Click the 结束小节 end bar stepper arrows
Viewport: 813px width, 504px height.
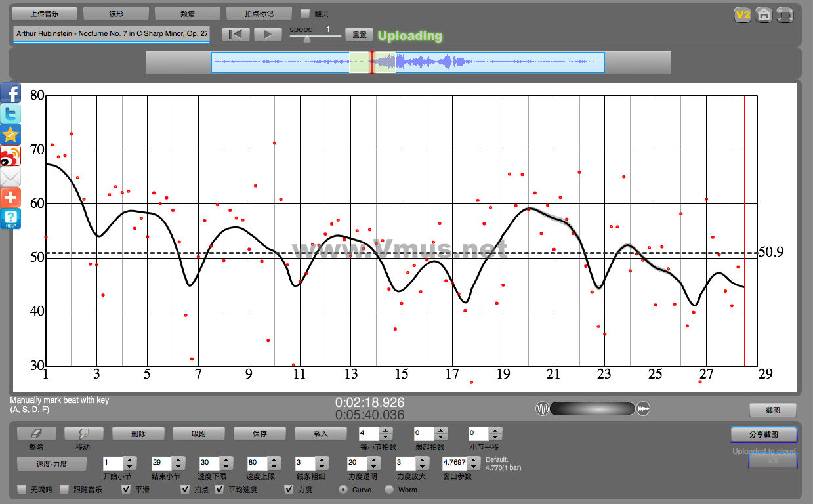pyautogui.click(x=177, y=463)
